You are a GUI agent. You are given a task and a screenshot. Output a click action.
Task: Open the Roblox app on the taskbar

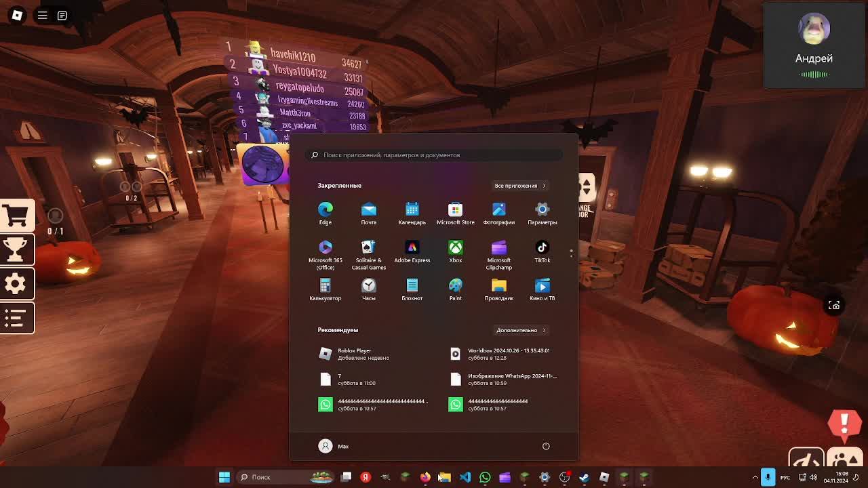(604, 477)
